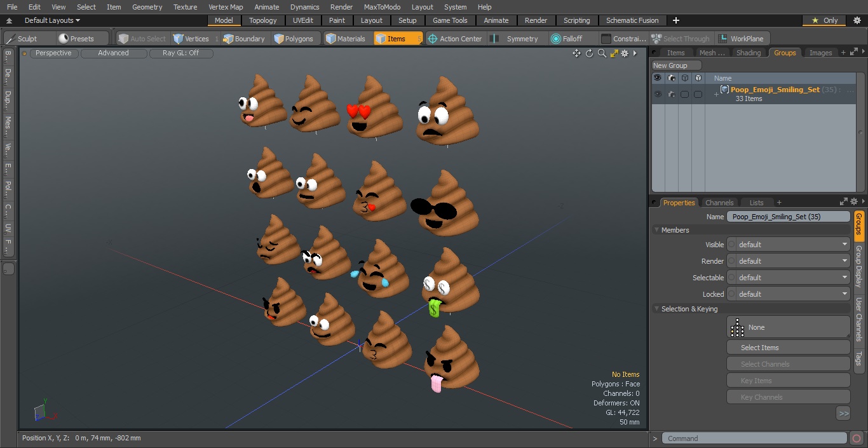Open Presets browser icon
The height and width of the screenshot is (448, 868).
point(64,39)
